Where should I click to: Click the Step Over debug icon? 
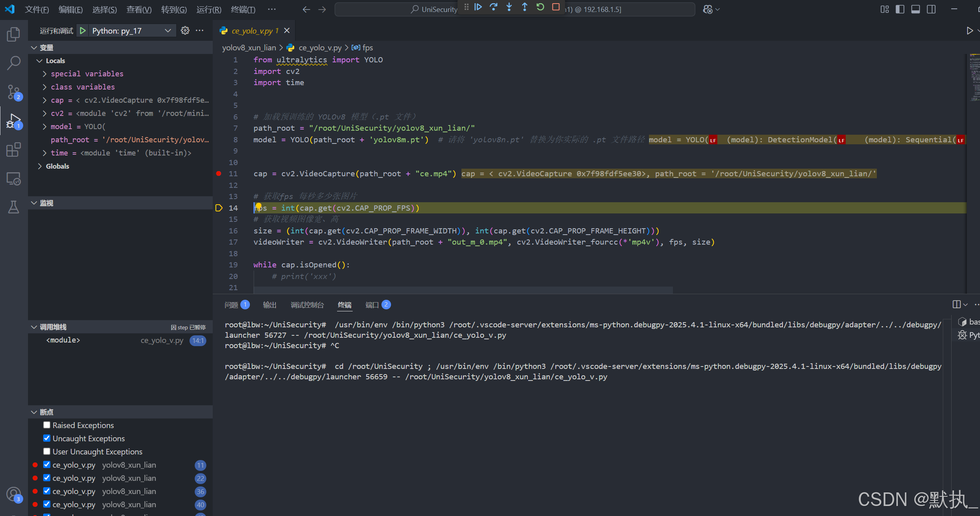click(x=493, y=7)
